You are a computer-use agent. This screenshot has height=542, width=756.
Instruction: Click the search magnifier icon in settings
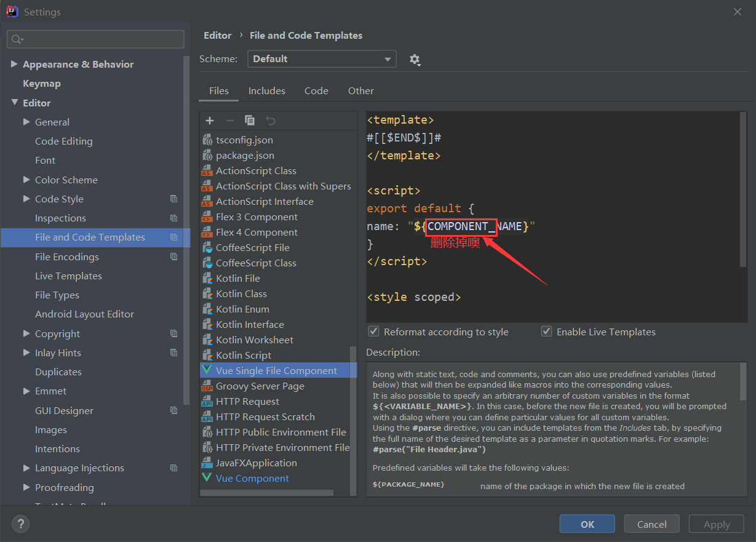tap(17, 39)
